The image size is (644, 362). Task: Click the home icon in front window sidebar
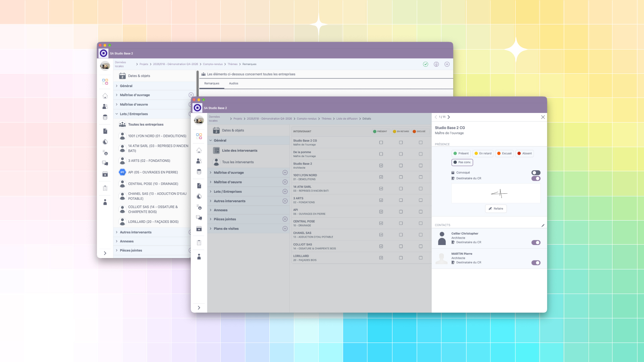click(x=199, y=150)
